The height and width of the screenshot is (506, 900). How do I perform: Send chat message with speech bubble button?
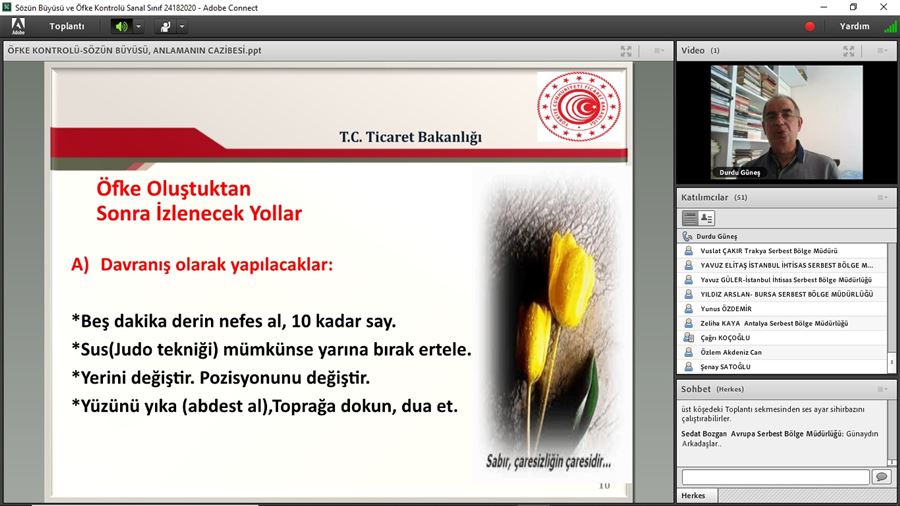881,477
